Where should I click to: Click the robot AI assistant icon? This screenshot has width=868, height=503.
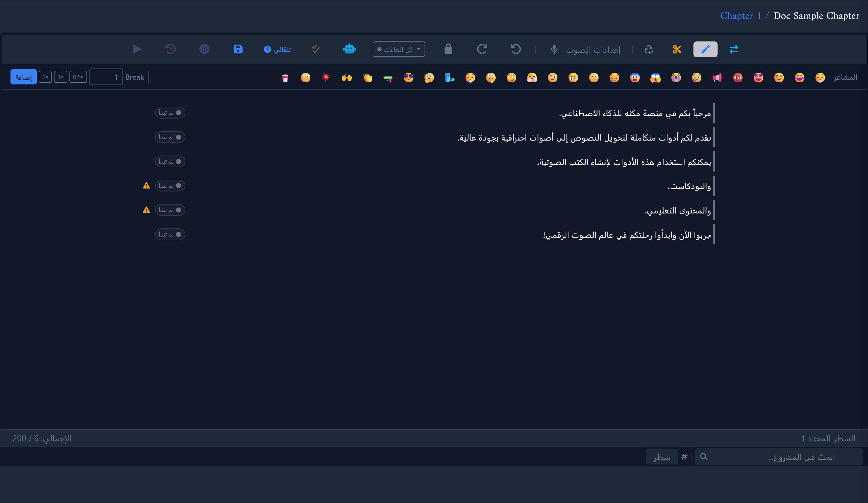(x=349, y=49)
